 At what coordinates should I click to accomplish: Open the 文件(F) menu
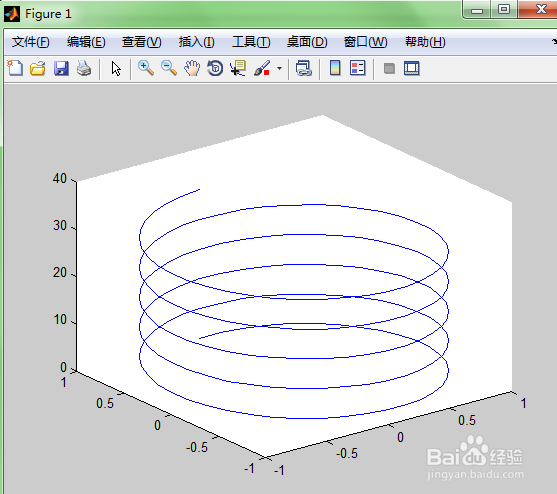tap(31, 42)
